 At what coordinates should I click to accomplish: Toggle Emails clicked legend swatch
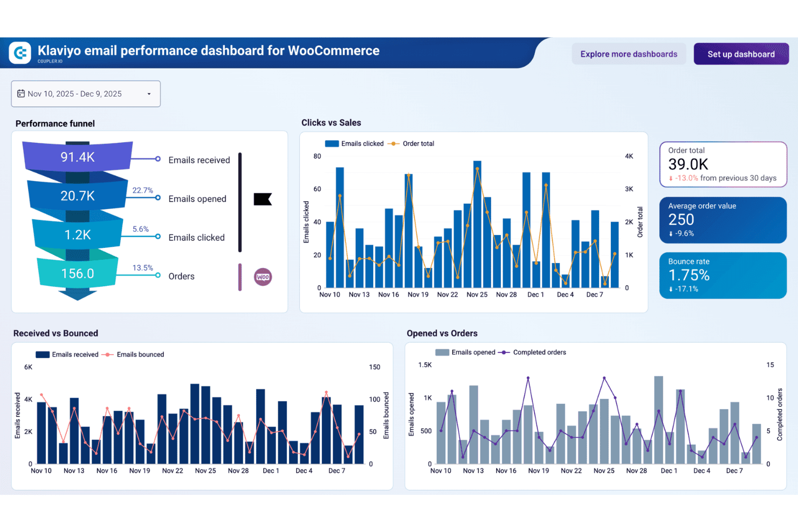(x=332, y=144)
